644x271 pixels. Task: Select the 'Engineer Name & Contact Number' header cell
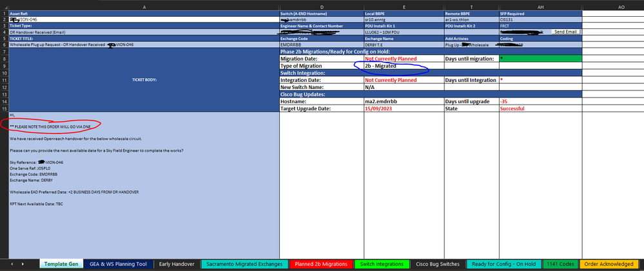tap(322, 26)
